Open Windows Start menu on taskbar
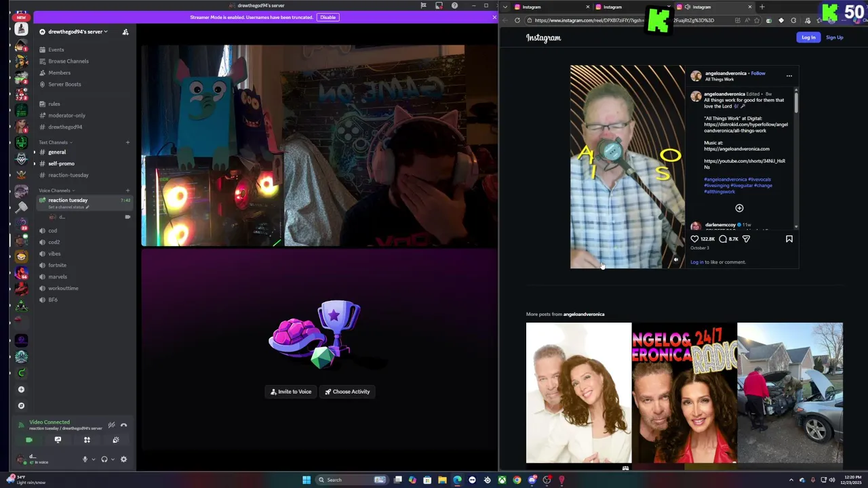The image size is (868, 488). (307, 480)
